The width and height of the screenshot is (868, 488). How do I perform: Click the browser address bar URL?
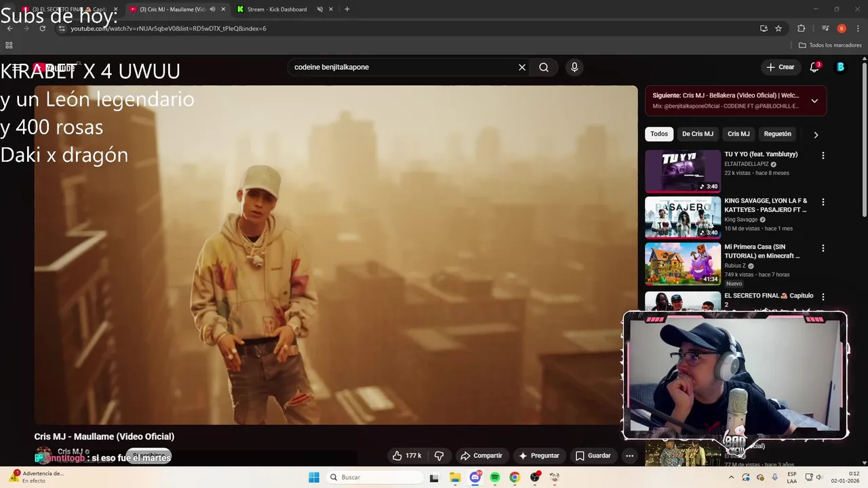(168, 28)
